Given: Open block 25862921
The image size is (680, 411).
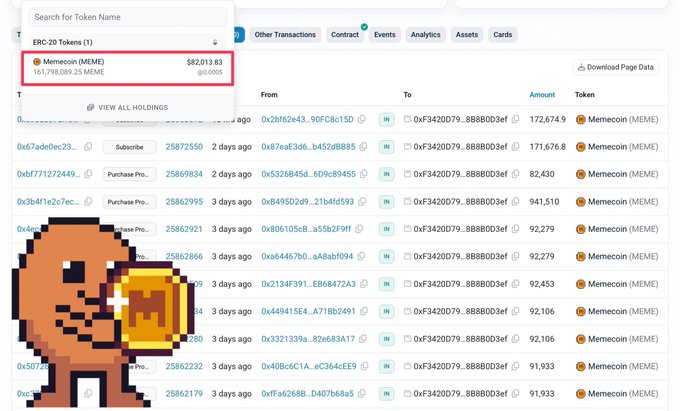Looking at the screenshot, I should 184,229.
